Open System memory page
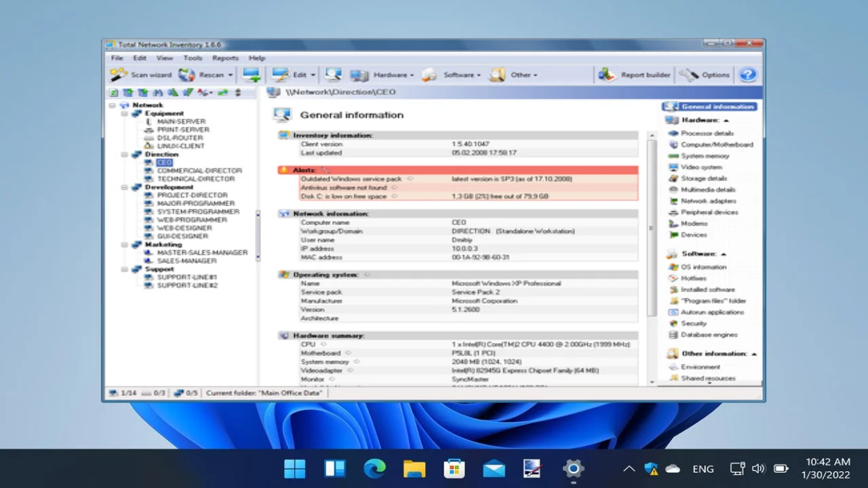The image size is (868, 488). pyautogui.click(x=705, y=156)
